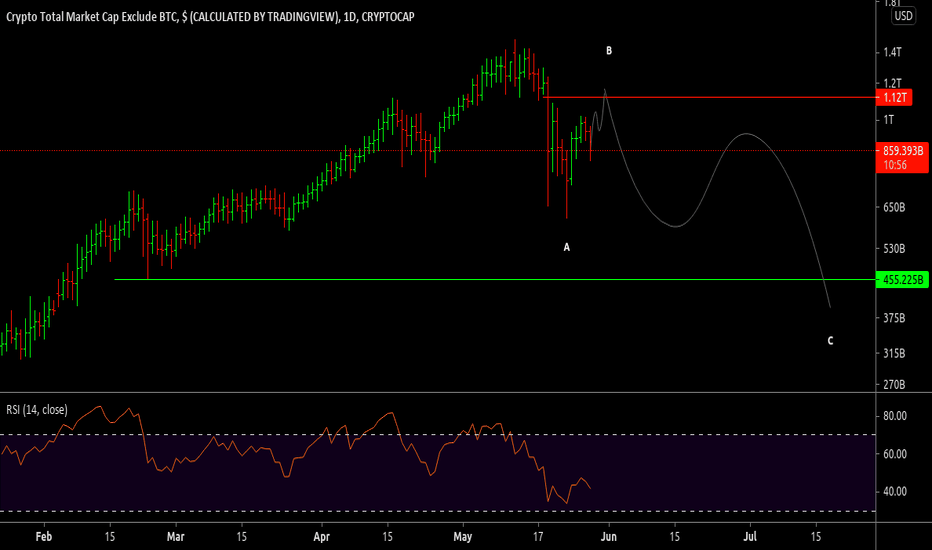The height and width of the screenshot is (550, 932).
Task: Click the Mar date on time axis
Action: pos(175,536)
